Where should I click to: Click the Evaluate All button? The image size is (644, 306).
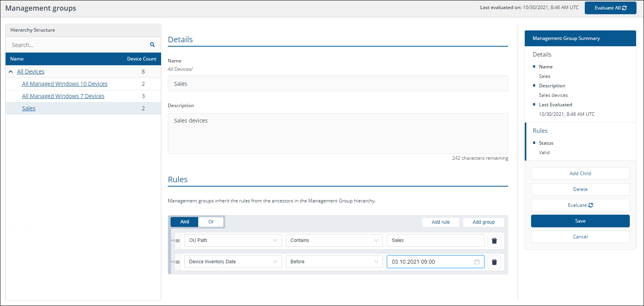[x=610, y=8]
